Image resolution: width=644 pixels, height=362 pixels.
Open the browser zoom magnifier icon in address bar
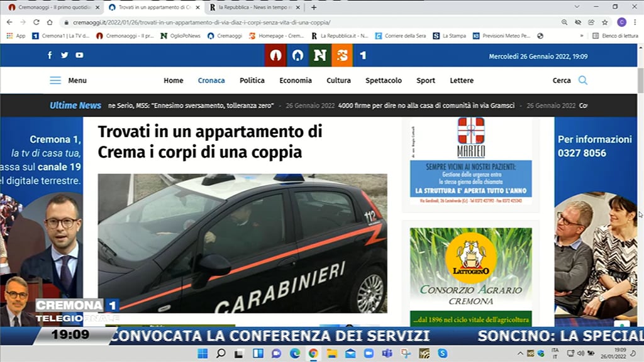(x=564, y=22)
